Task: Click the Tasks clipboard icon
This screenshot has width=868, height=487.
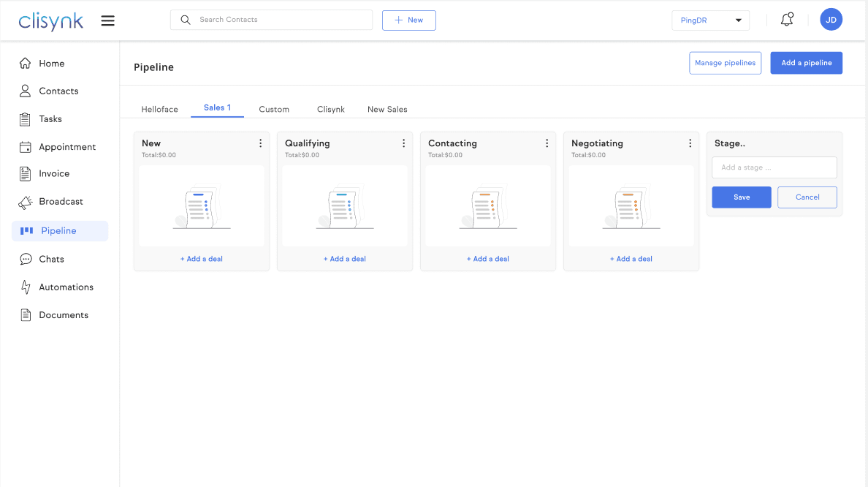Action: (25, 119)
